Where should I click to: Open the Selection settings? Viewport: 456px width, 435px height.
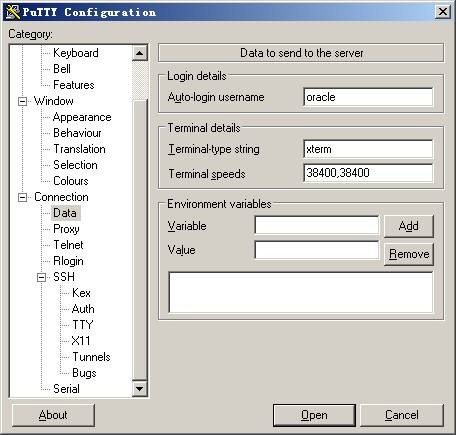point(75,165)
